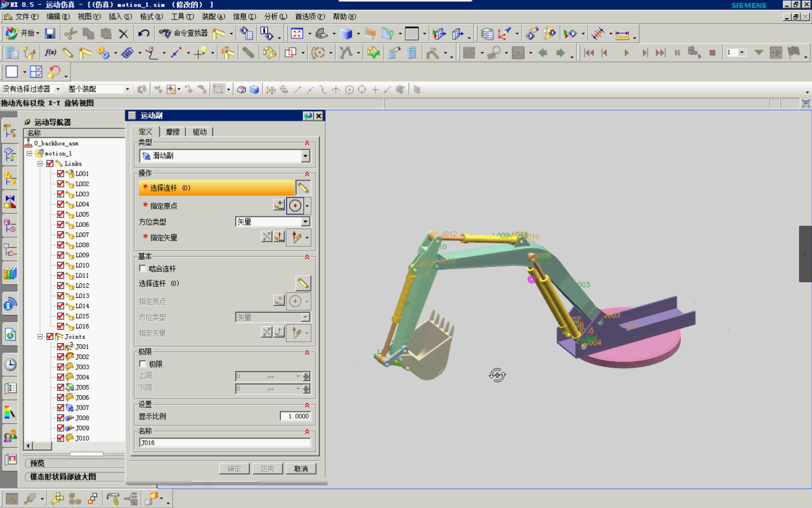Click the rewind to first step control

(x=589, y=52)
